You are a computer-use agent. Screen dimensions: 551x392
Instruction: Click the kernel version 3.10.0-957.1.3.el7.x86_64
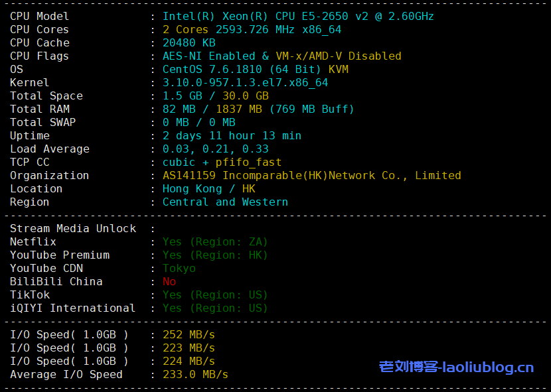(245, 82)
